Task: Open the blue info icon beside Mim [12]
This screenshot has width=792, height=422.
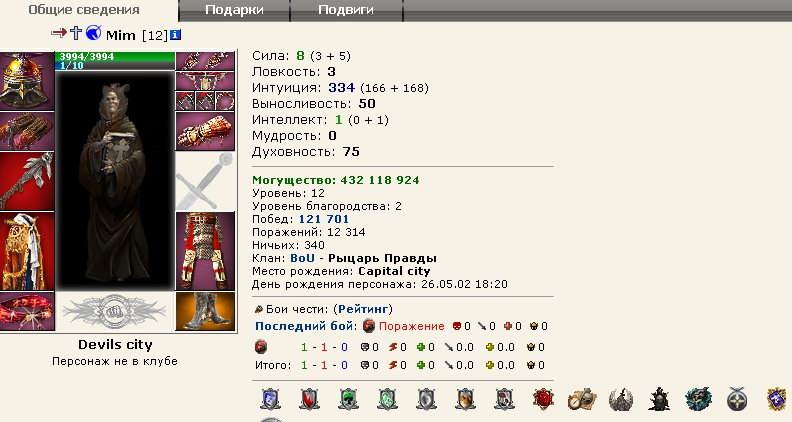Action: coord(175,35)
